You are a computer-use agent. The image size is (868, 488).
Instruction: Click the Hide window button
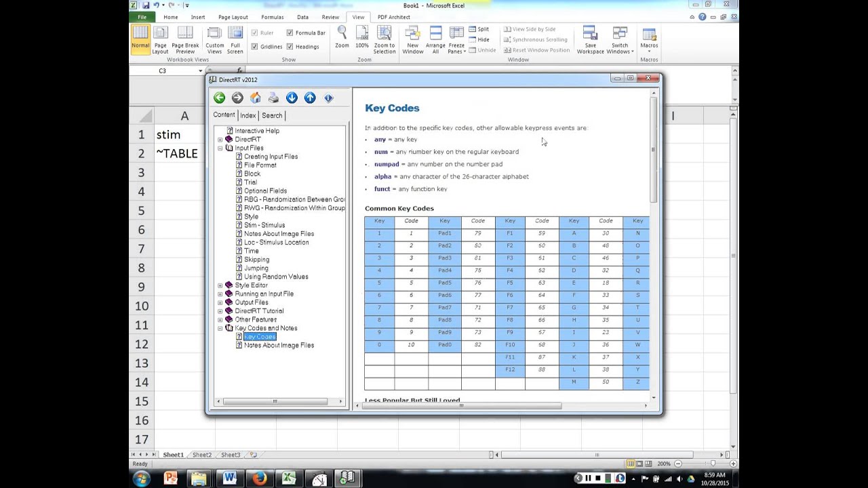click(479, 39)
